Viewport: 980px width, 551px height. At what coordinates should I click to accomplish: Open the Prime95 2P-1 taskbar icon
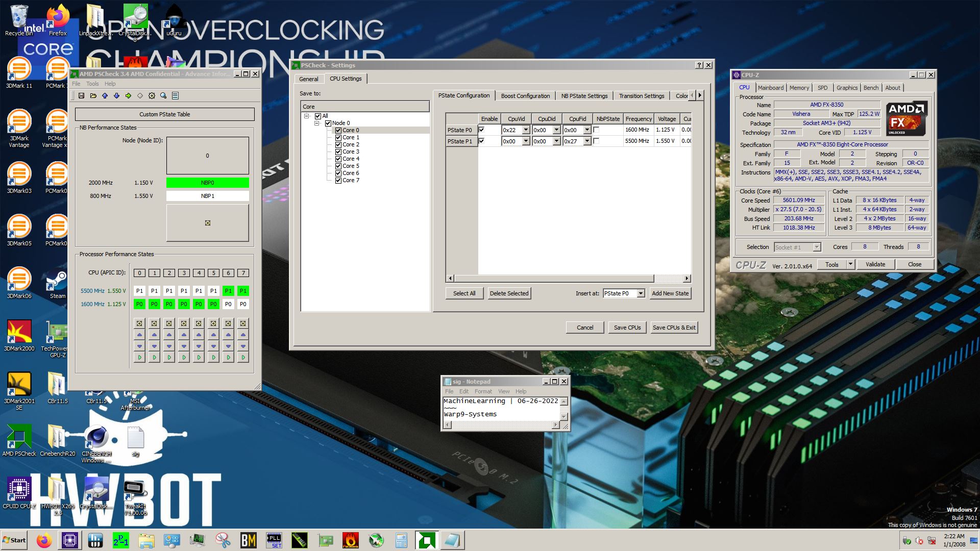click(121, 540)
